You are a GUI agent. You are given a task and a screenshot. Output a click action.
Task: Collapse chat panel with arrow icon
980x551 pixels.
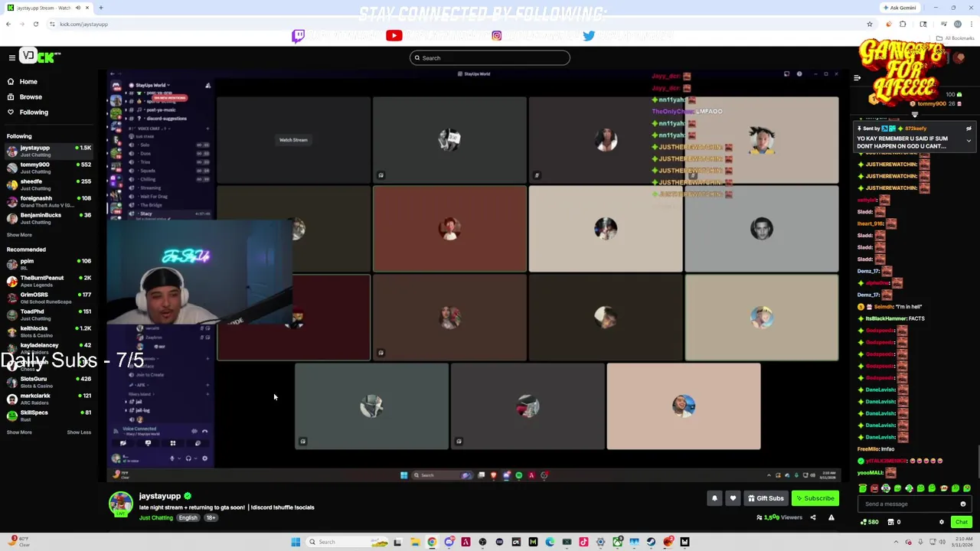click(857, 77)
